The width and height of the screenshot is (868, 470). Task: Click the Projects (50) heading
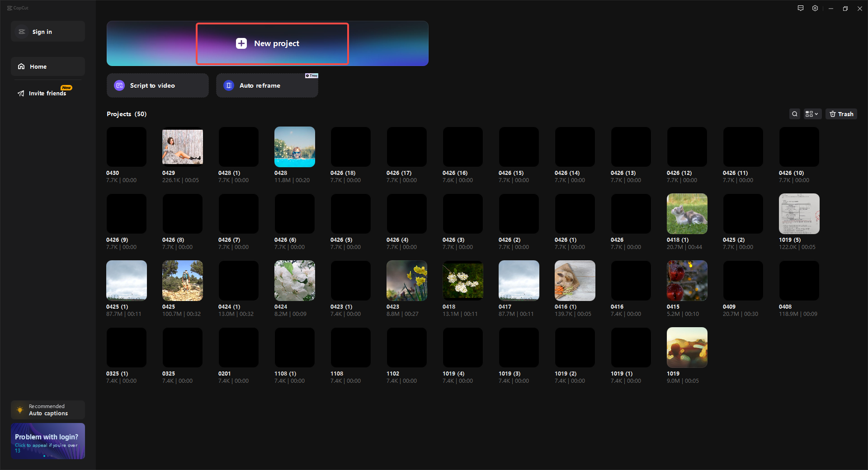127,114
